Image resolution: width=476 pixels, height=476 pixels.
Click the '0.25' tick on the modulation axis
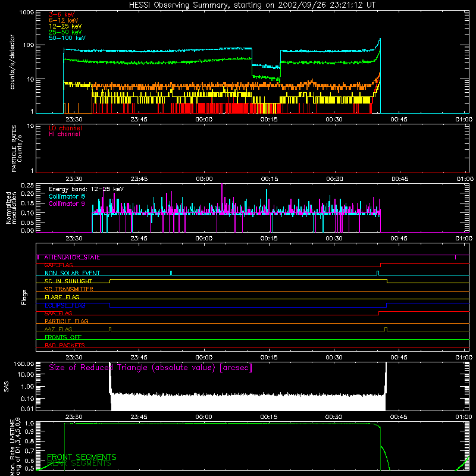[27, 186]
